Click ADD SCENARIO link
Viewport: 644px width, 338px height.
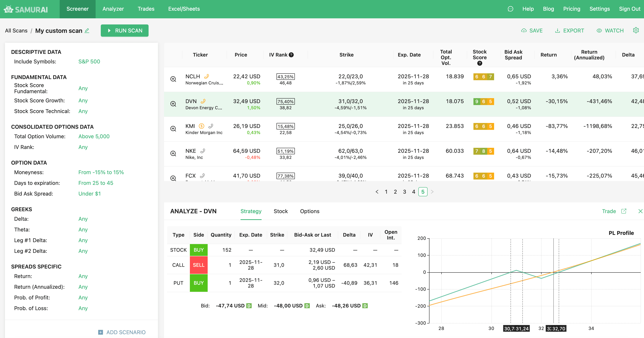click(x=122, y=332)
